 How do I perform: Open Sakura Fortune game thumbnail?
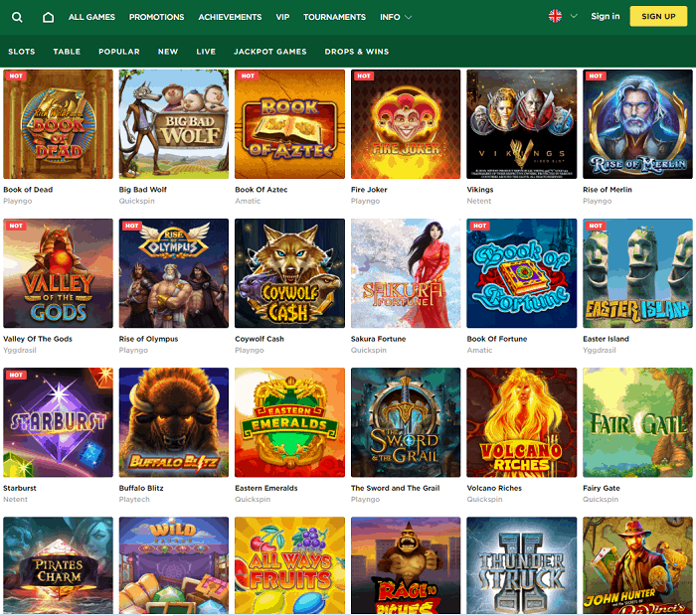[x=406, y=273]
